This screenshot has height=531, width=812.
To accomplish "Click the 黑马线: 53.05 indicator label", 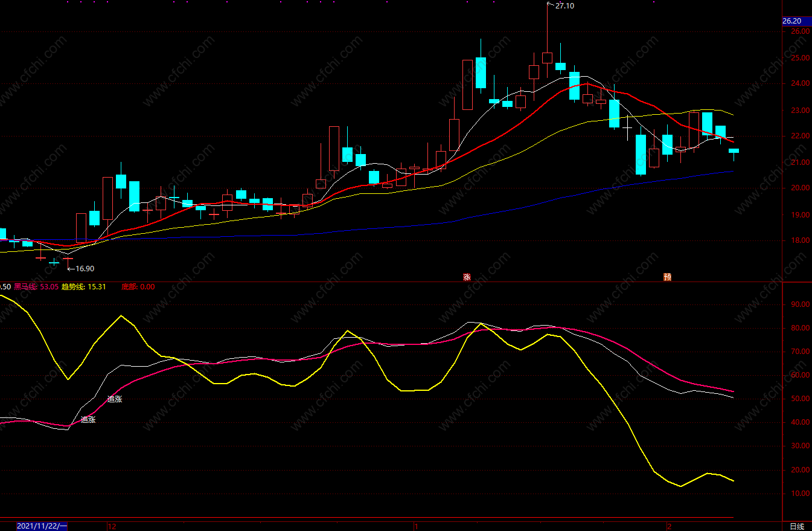I will point(36,287).
